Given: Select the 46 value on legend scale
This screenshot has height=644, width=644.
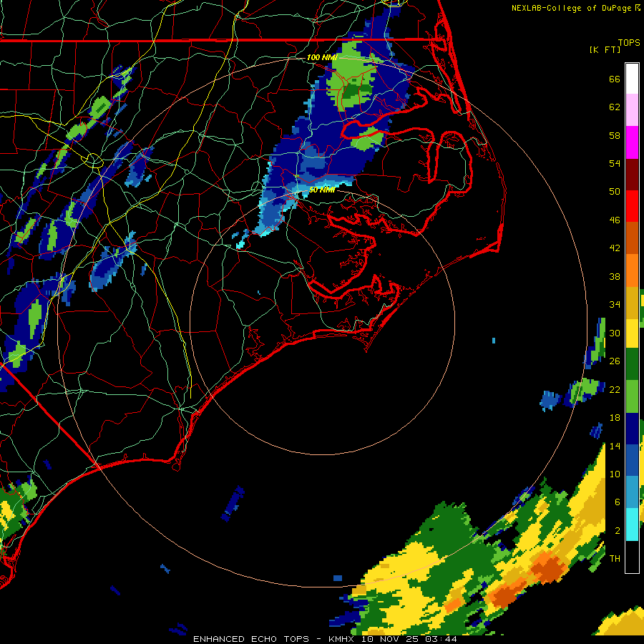Looking at the screenshot, I should pos(615,220).
